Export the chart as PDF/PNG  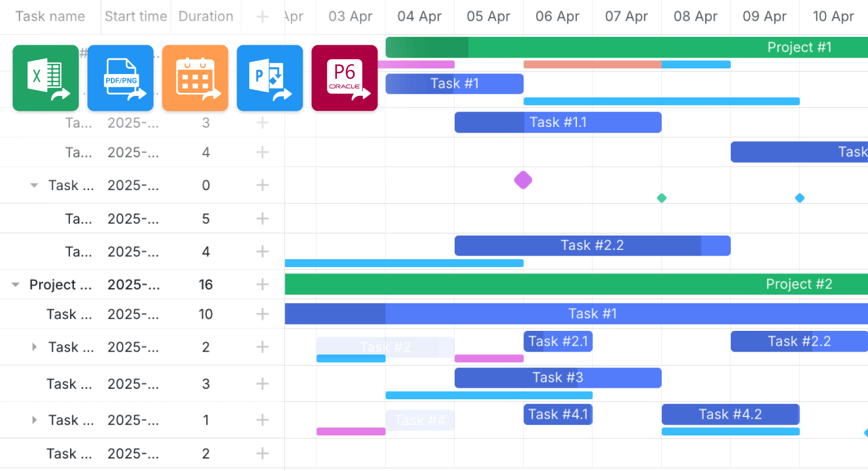120,78
